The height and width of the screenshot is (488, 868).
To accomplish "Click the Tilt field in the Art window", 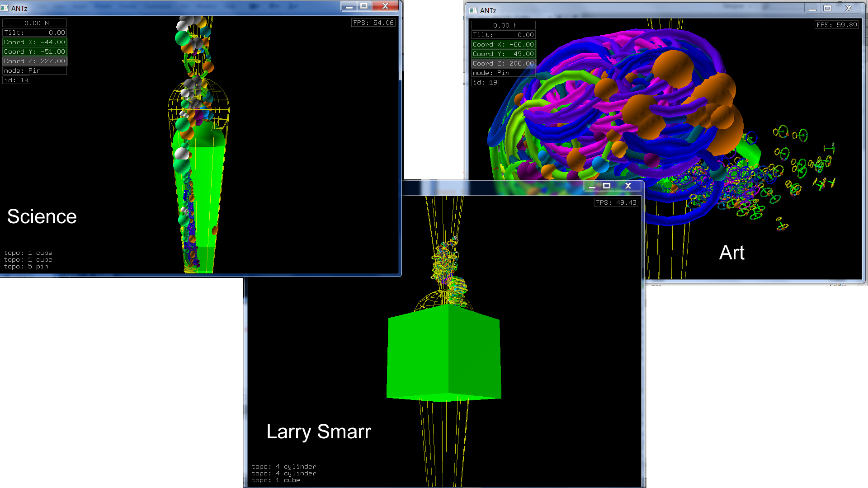I will click(503, 35).
